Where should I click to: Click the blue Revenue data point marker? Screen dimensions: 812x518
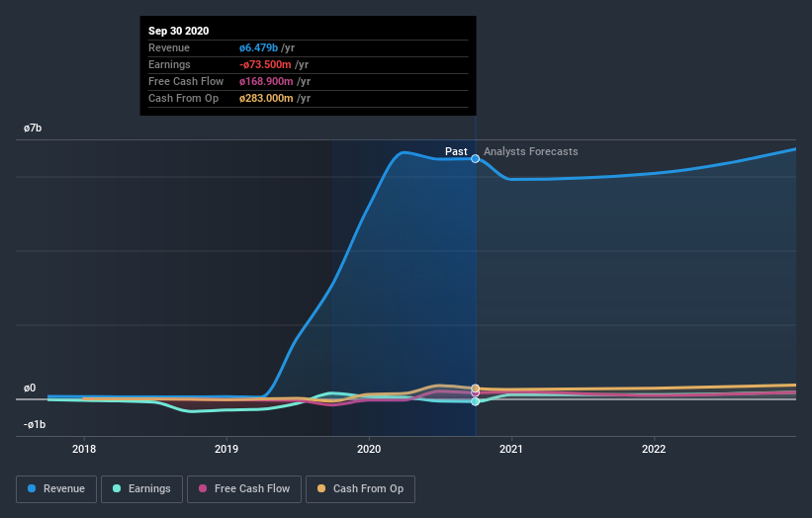[476, 158]
